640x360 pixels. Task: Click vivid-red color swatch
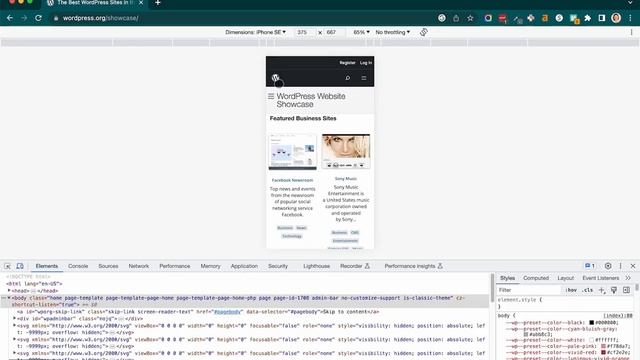pos(603,352)
